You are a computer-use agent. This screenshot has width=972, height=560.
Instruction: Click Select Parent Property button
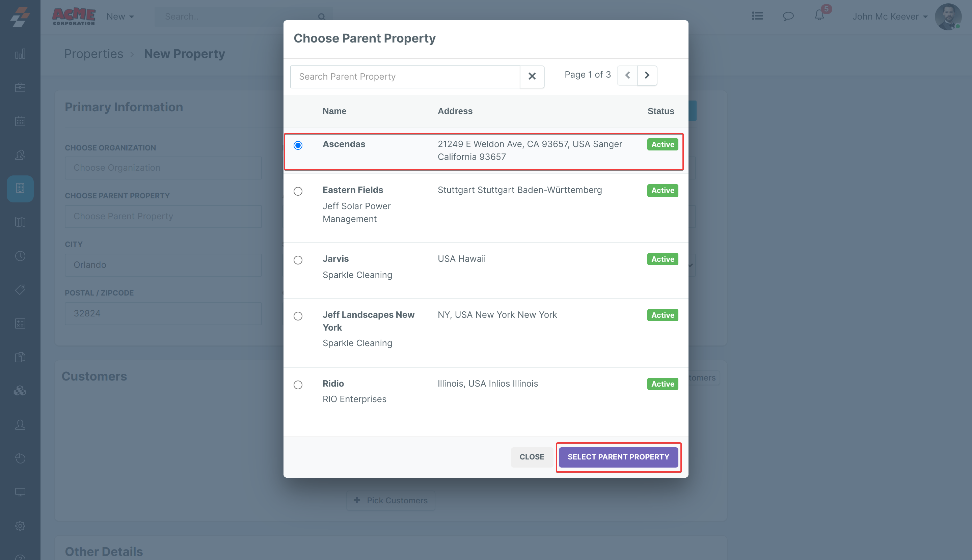(x=618, y=457)
